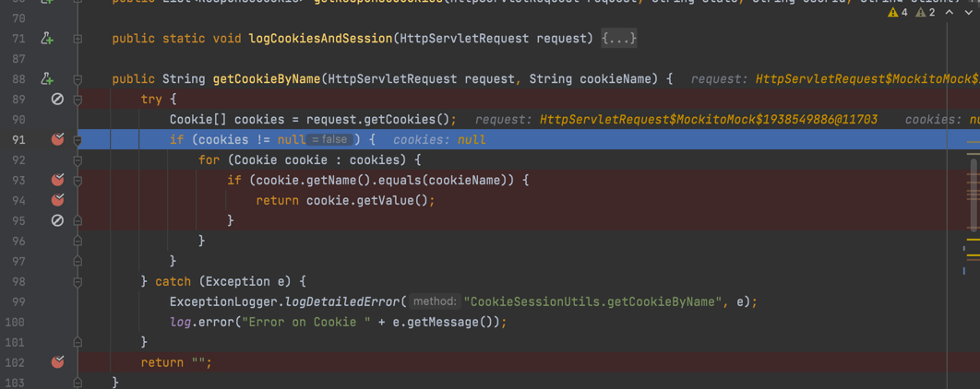This screenshot has width=980, height=389.
Task: Collapse the try block fold marker on line 89
Action: [x=78, y=100]
